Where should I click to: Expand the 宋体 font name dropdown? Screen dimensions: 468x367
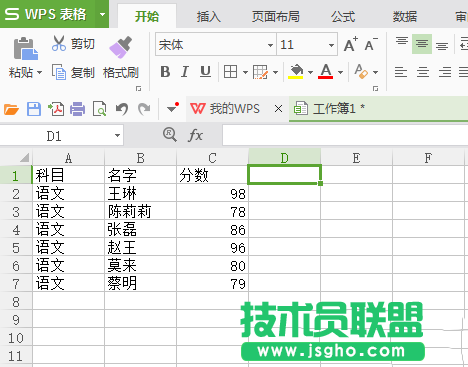pos(270,45)
